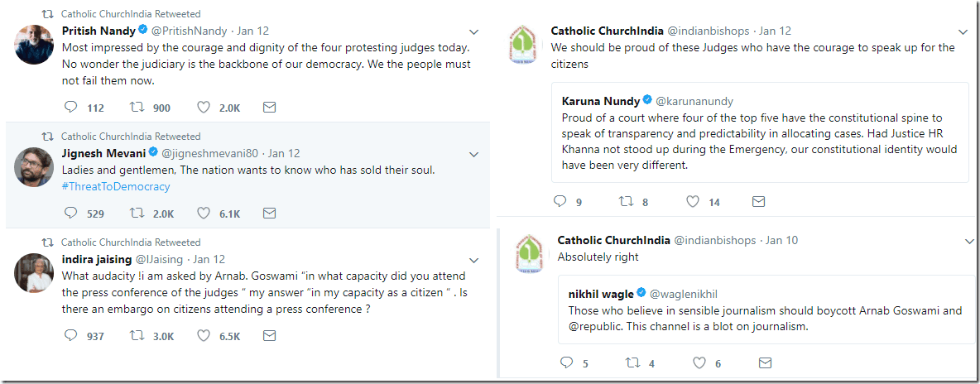Like Jignesh Mevani's tweet
Image resolution: width=980 pixels, height=384 pixels.
(204, 214)
